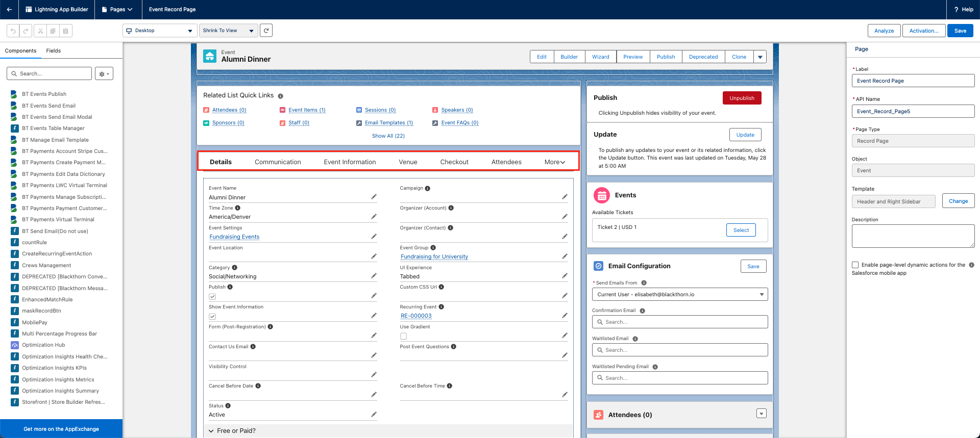Image resolution: width=980 pixels, height=438 pixels.
Task: Open Fundraising for University link
Action: tap(434, 257)
